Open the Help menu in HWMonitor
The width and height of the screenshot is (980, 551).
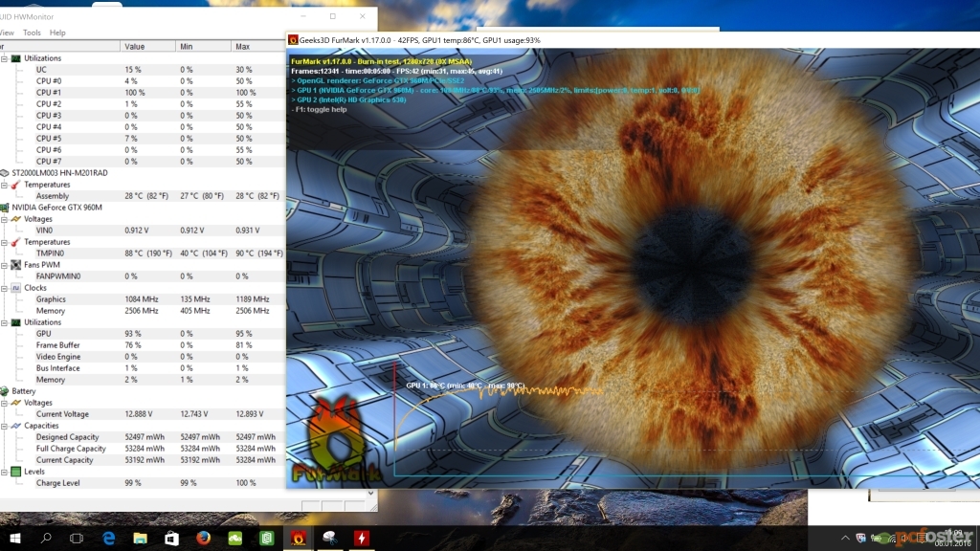click(x=57, y=33)
